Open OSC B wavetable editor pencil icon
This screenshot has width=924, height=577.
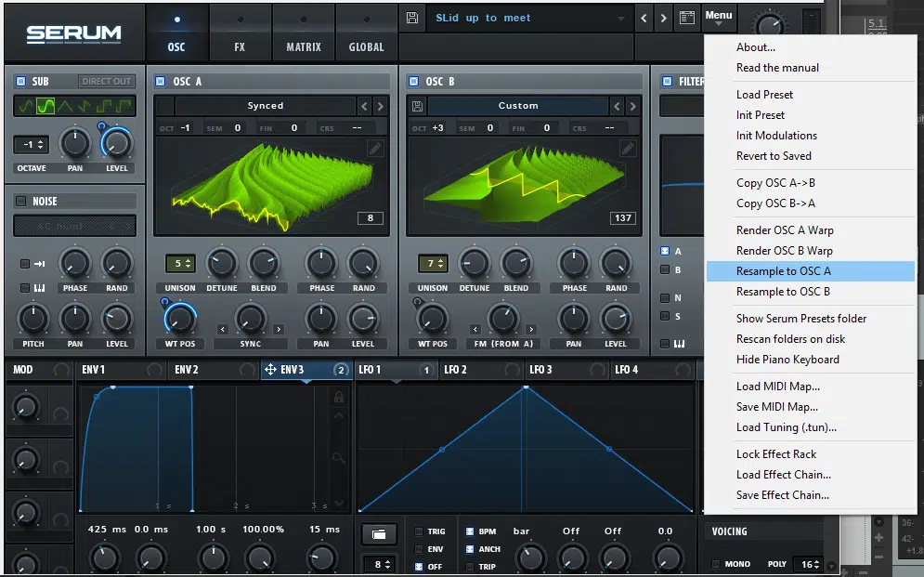[x=628, y=148]
